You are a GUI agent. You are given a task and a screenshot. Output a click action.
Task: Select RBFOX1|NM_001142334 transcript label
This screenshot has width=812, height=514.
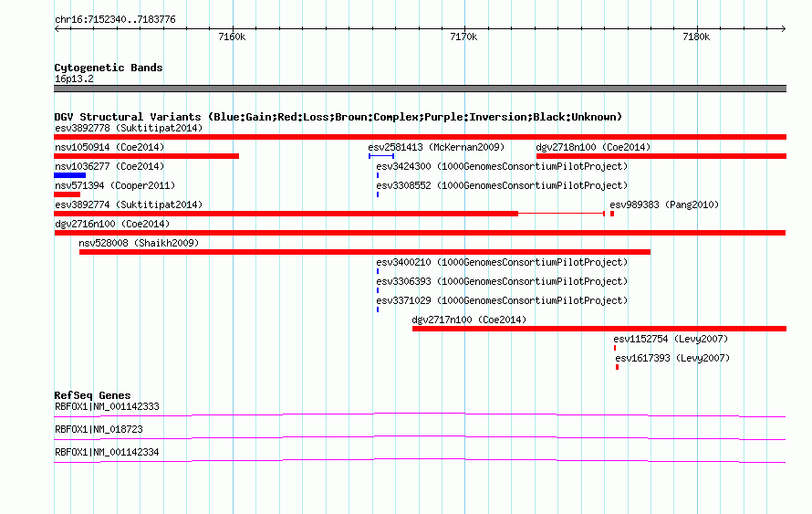[107, 452]
